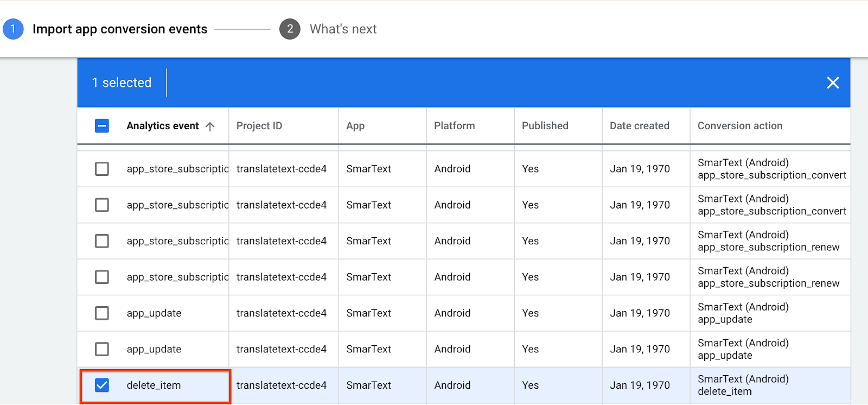This screenshot has height=405, width=868.
Task: Uncheck the delete_item row checkbox
Action: pos(102,385)
